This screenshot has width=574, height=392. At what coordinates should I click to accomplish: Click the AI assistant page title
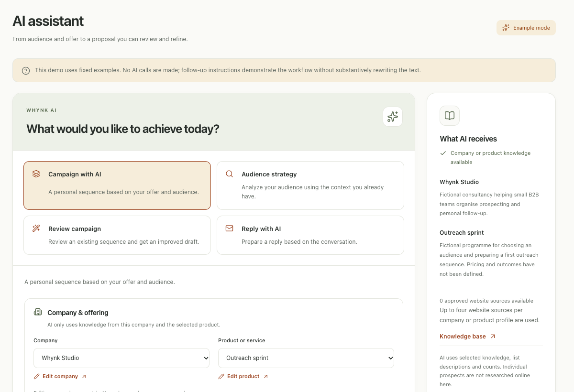(48, 21)
